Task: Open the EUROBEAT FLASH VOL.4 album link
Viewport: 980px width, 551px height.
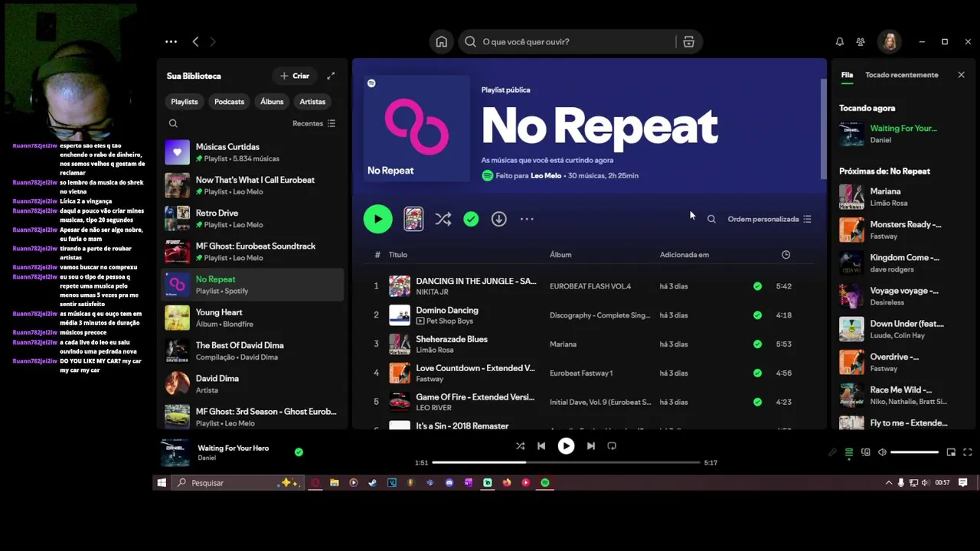Action: coord(590,286)
